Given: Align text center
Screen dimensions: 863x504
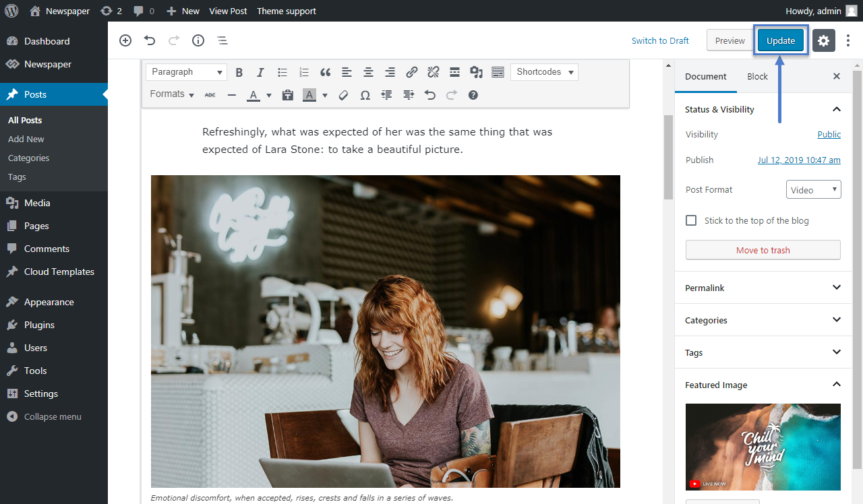Looking at the screenshot, I should point(368,72).
